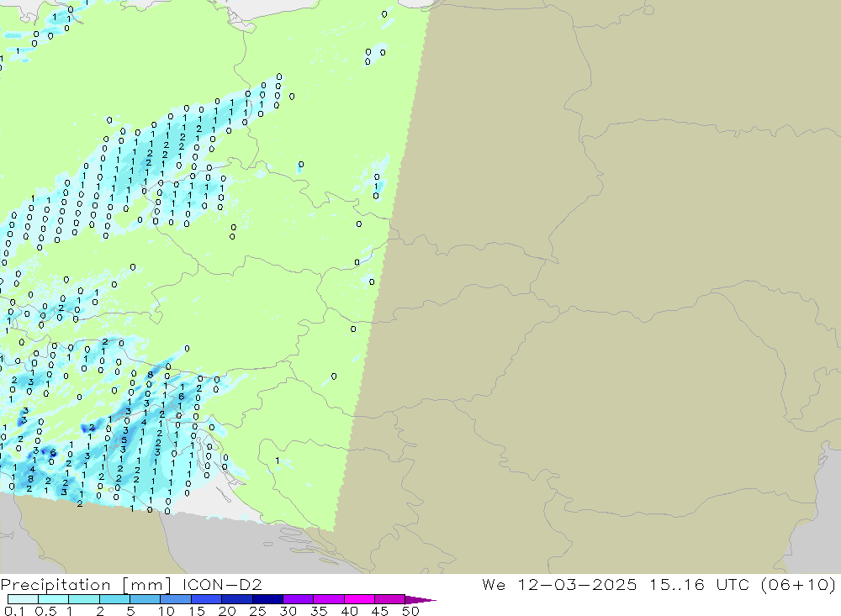Screen dimensions: 841x616
Task: Select the 40–45 mm magenta swatch
Action: pyautogui.click(x=359, y=599)
